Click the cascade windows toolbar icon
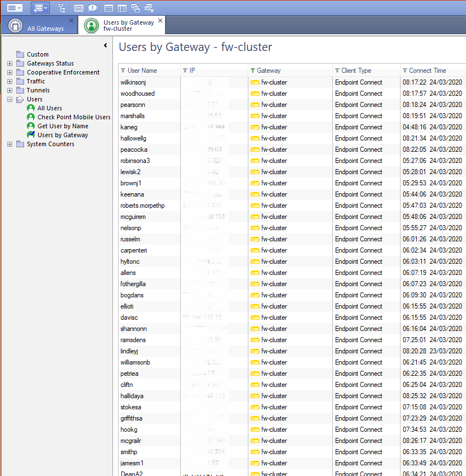This screenshot has width=466, height=476. pyautogui.click(x=135, y=7)
